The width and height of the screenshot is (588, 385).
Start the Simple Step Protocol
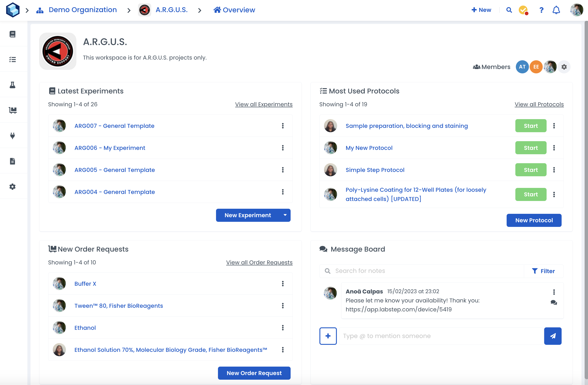click(530, 170)
